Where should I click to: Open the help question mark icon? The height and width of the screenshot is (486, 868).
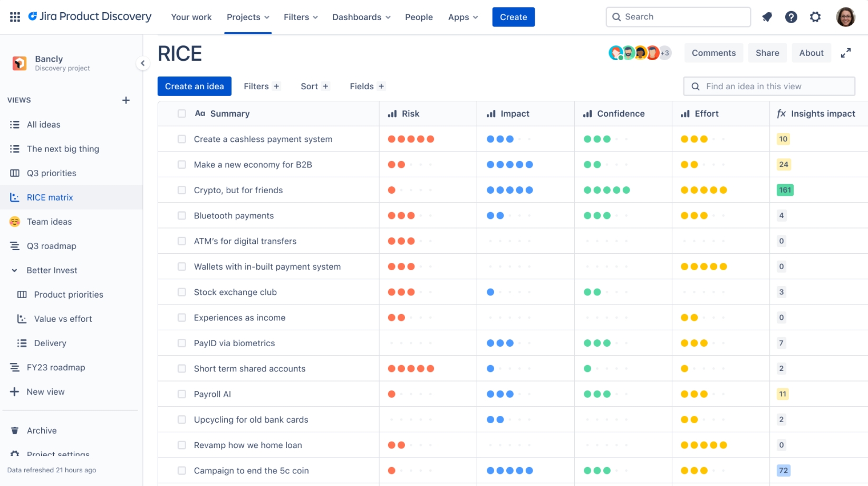coord(791,16)
